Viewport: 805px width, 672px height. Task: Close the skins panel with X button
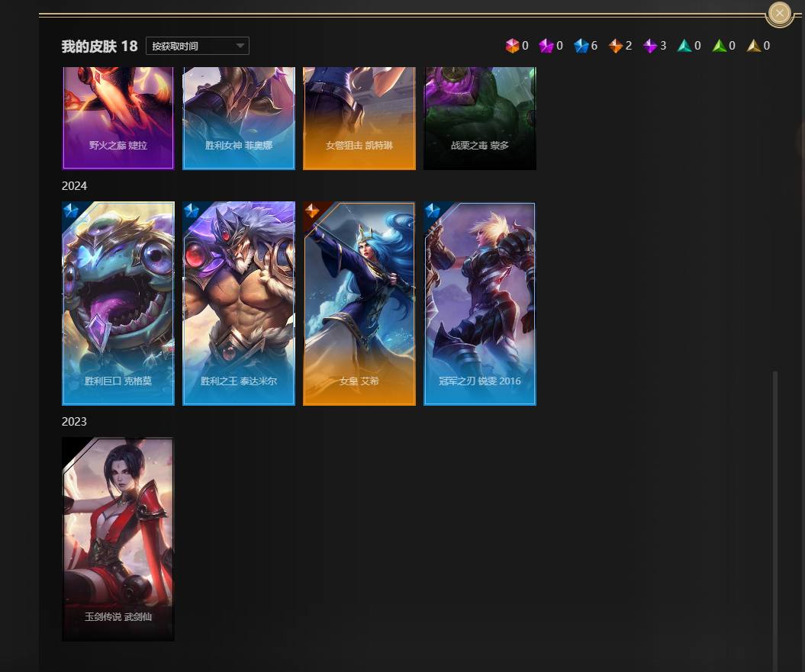(779, 13)
